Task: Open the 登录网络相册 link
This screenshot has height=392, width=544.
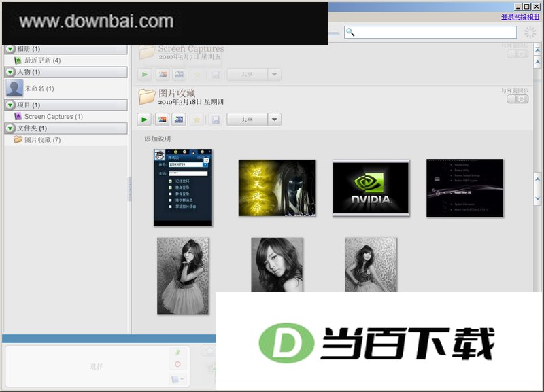Action: click(520, 16)
